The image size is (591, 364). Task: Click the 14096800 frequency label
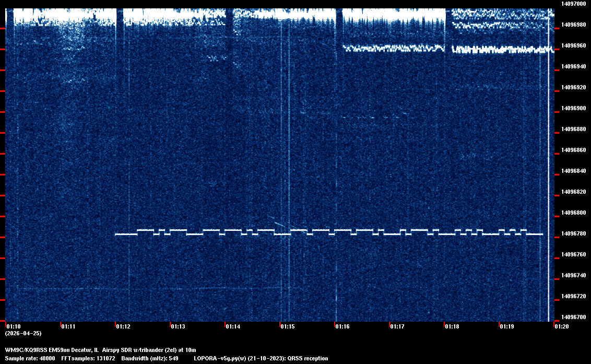[574, 213]
